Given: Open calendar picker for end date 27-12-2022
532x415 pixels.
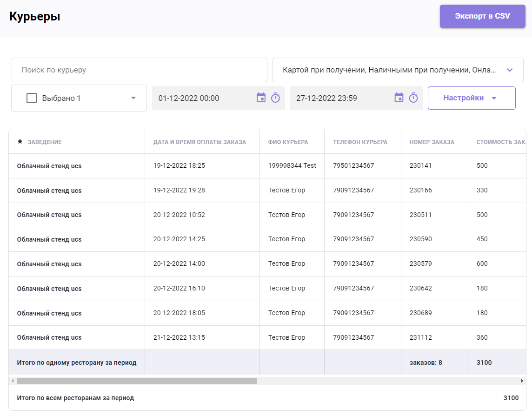Looking at the screenshot, I should 399,98.
